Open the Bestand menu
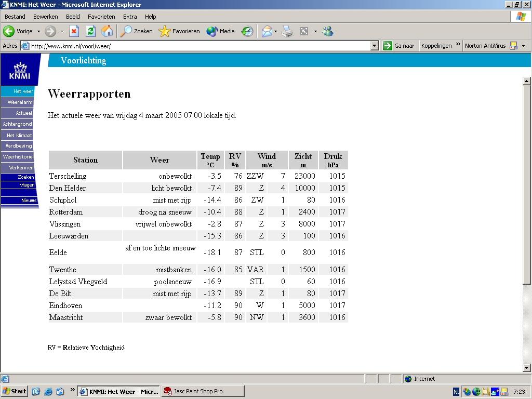532x399 pixels. pyautogui.click(x=15, y=17)
